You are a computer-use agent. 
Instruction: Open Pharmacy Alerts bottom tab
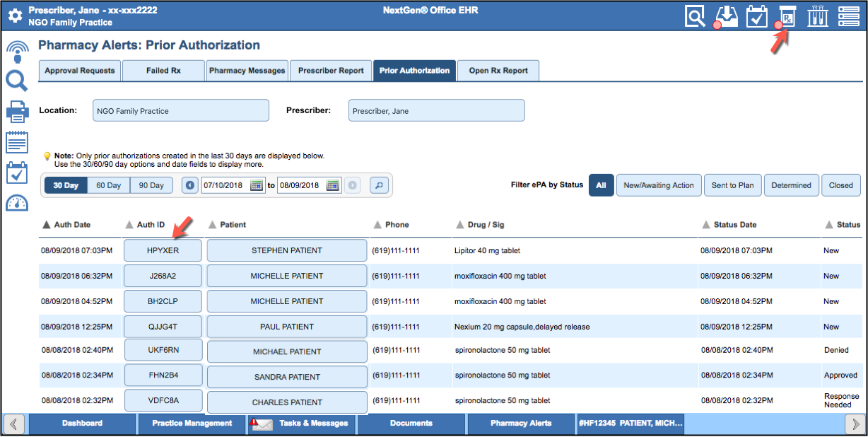tap(521, 424)
